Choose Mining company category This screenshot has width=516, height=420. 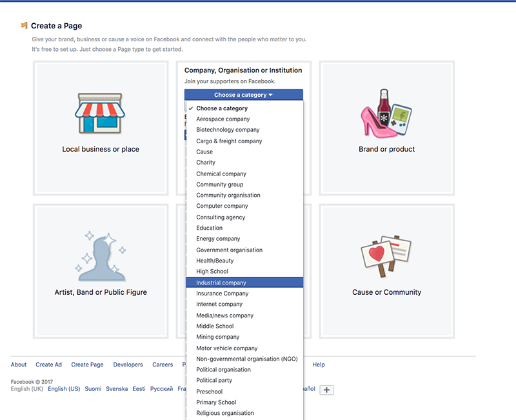click(244, 337)
